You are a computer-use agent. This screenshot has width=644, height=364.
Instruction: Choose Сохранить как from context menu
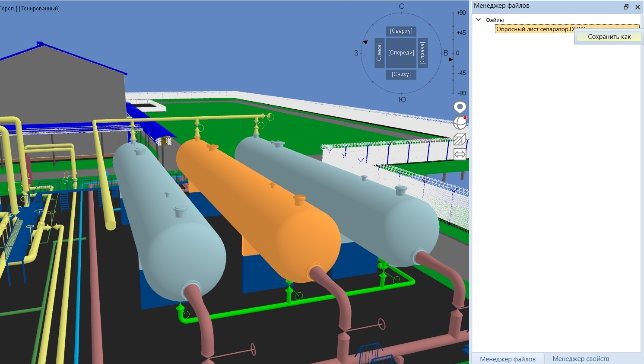609,37
